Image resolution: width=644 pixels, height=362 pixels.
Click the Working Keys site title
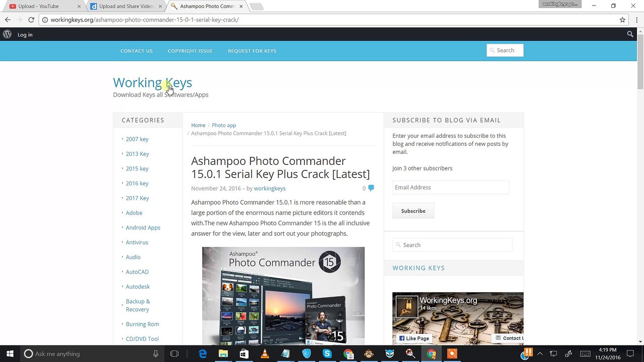152,82
